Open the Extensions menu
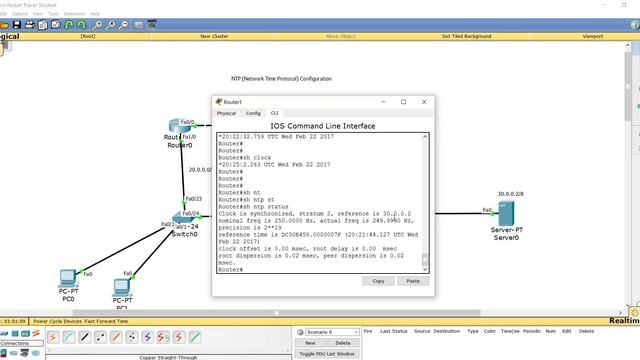Image resolution: width=640 pixels, height=360 pixels. pyautogui.click(x=74, y=14)
